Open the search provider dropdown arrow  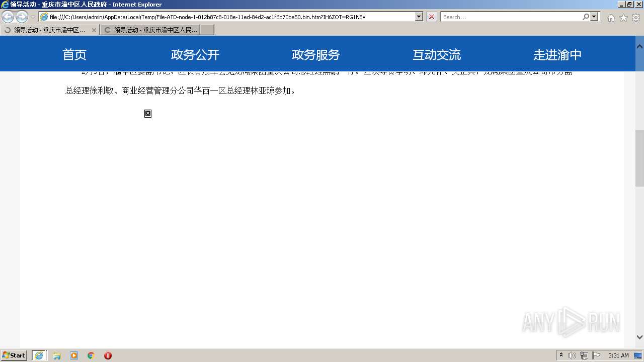coord(595,17)
